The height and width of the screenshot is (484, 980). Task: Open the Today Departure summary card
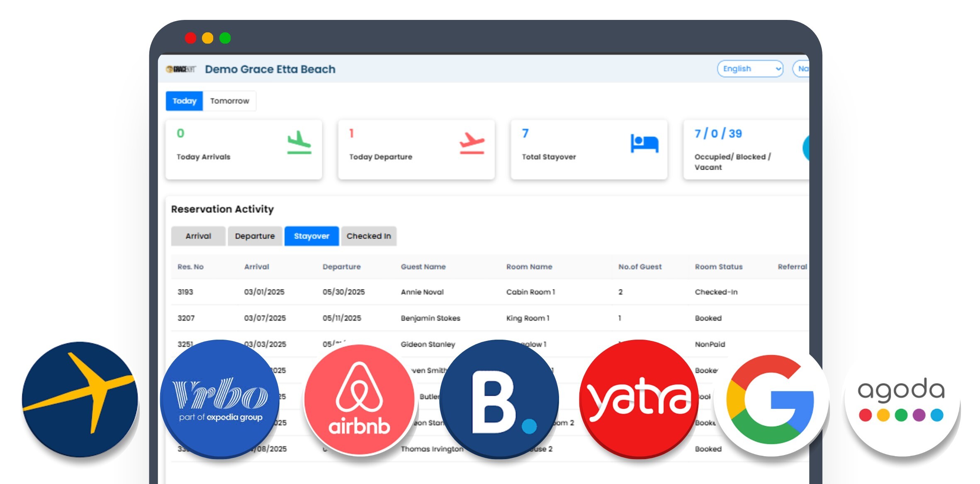[416, 150]
